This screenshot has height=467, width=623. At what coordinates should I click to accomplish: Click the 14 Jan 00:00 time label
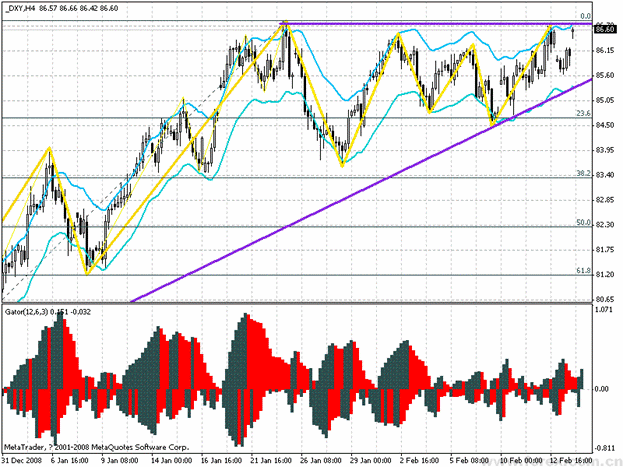tap(172, 460)
